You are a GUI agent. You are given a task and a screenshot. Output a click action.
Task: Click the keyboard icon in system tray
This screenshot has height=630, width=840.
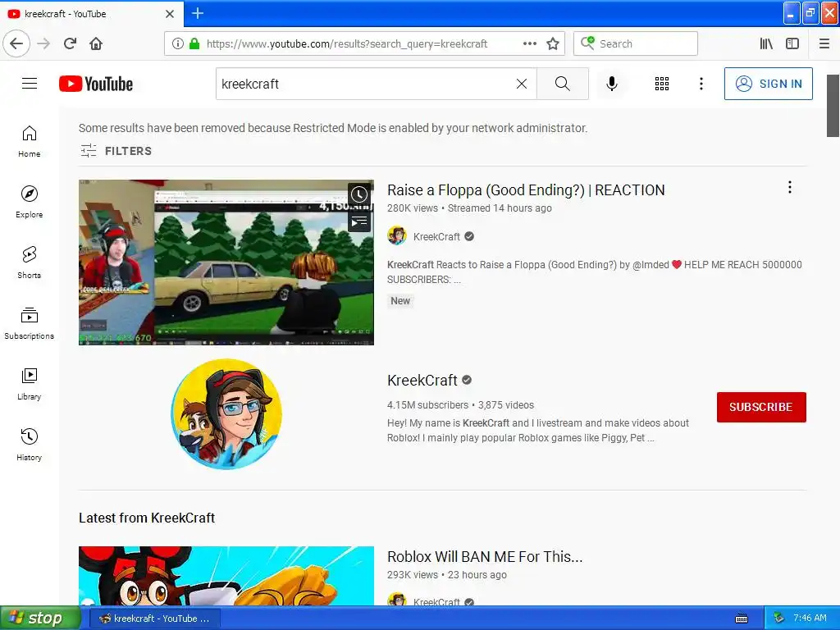point(742,619)
